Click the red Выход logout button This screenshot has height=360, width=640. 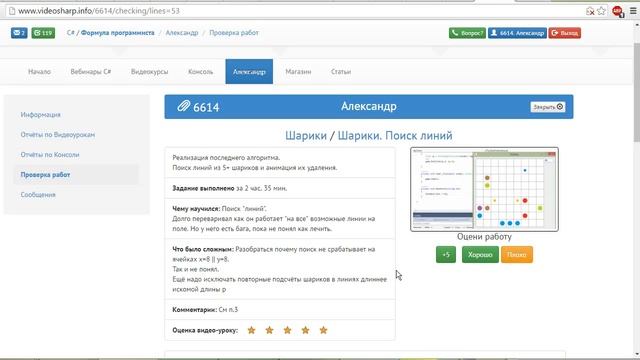(x=564, y=33)
